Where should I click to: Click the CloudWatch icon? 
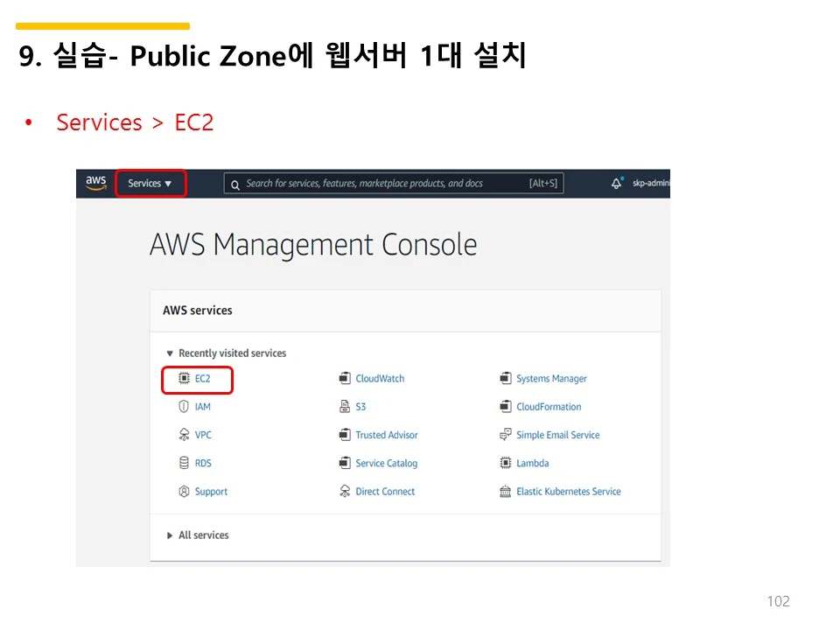(x=345, y=378)
